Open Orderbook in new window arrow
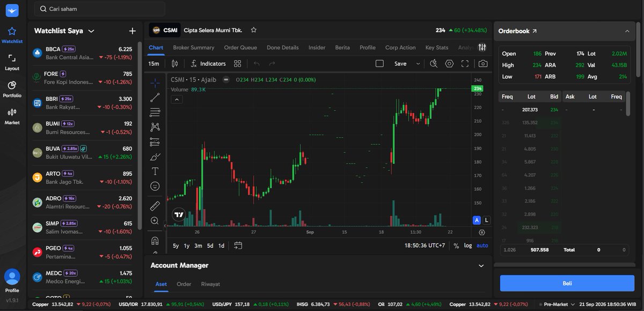This screenshot has height=311, width=644. [x=535, y=31]
